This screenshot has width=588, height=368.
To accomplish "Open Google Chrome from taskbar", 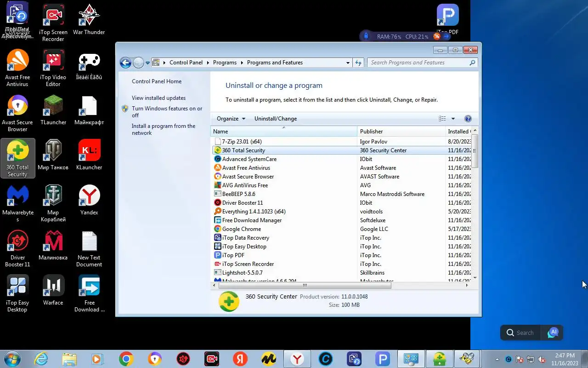I will coord(126,359).
